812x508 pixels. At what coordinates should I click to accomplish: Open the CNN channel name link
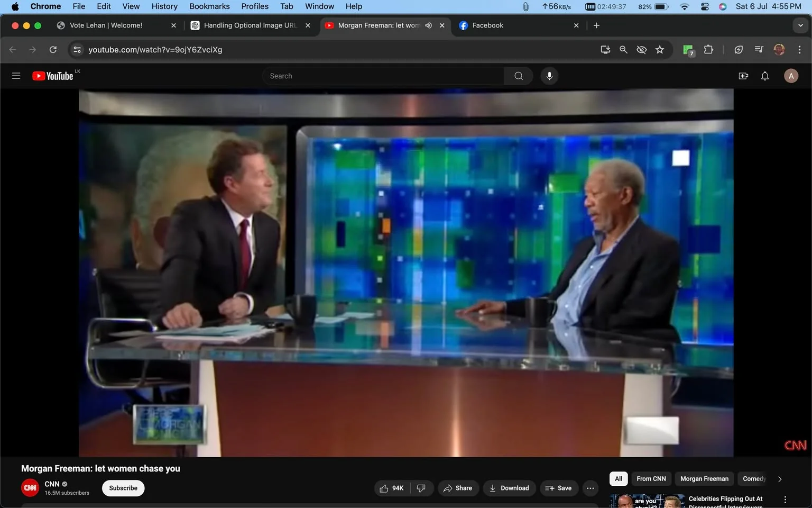[52, 484]
